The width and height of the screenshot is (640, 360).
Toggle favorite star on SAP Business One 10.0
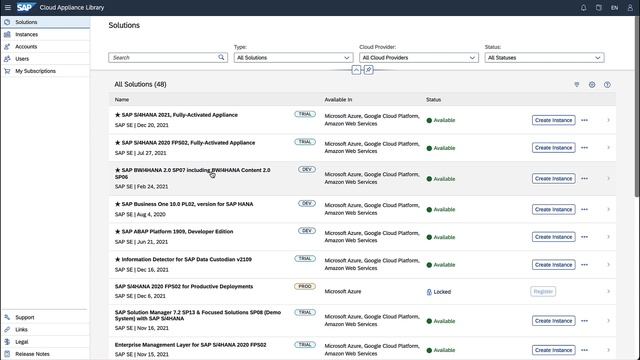[118, 204]
